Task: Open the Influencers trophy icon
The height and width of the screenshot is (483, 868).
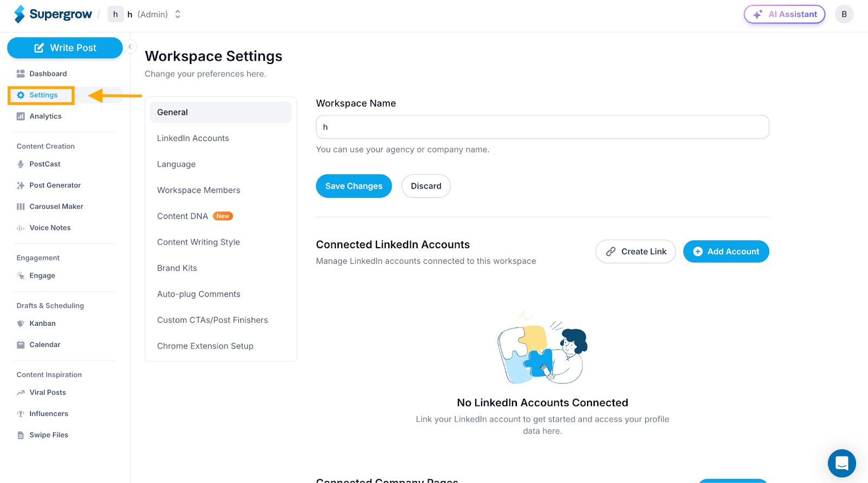Action: point(21,414)
